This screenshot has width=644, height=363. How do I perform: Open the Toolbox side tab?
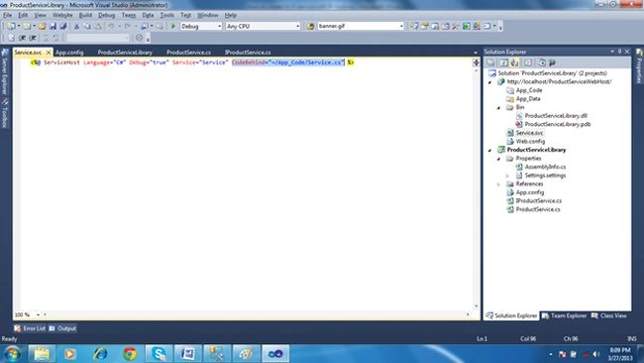(5, 113)
